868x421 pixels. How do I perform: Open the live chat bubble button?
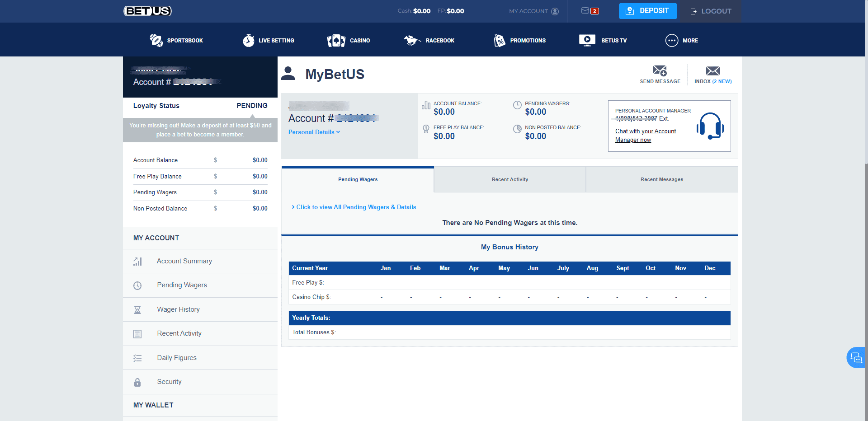point(856,358)
